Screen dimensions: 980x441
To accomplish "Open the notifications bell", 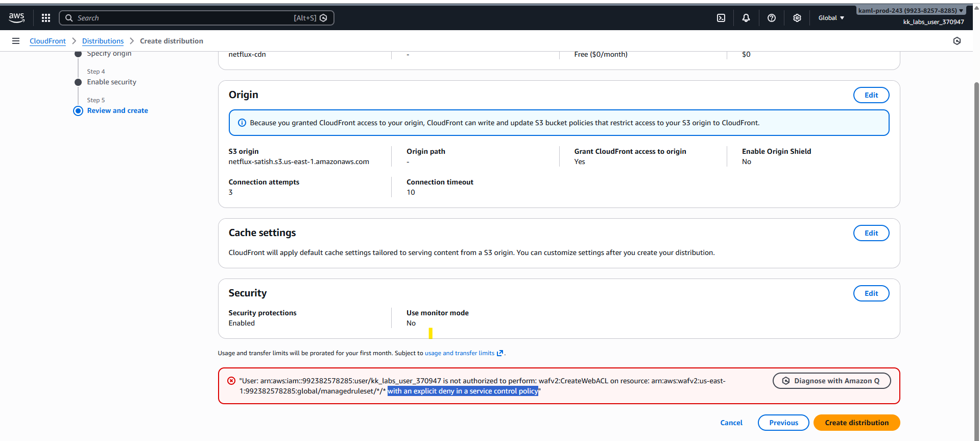I will click(746, 18).
